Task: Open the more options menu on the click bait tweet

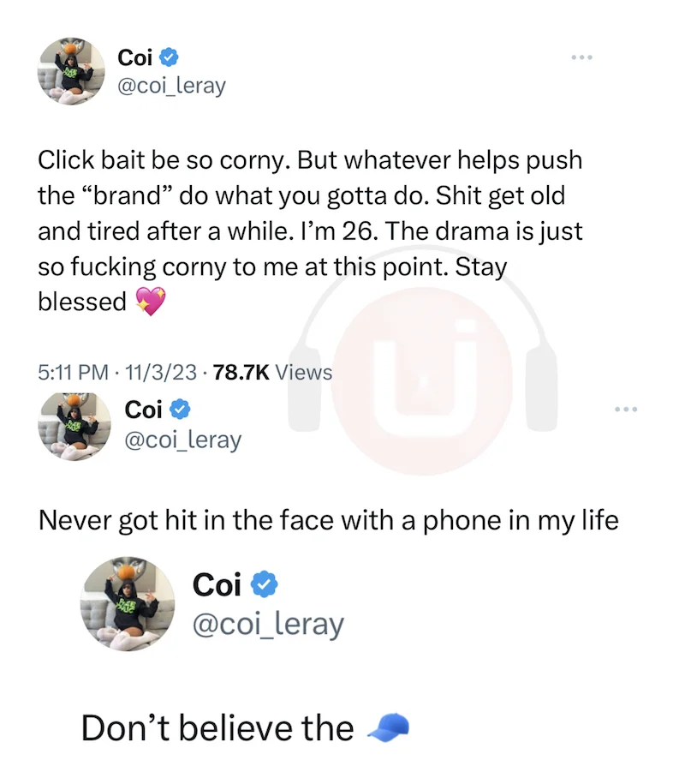Action: point(582,57)
